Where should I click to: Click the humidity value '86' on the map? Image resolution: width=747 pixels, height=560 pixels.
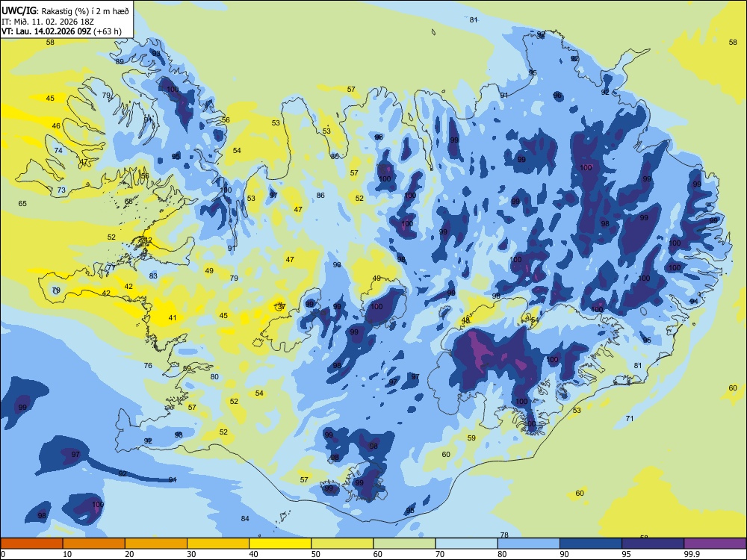(320, 195)
